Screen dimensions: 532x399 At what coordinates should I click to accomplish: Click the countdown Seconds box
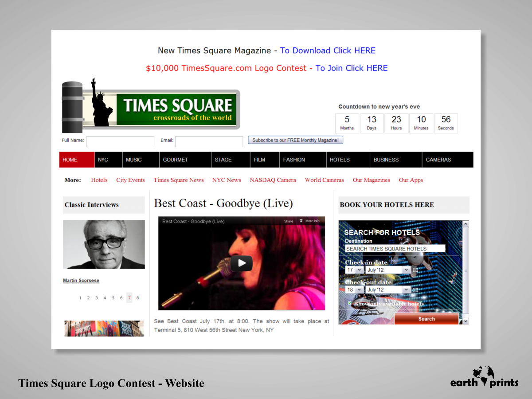446,123
